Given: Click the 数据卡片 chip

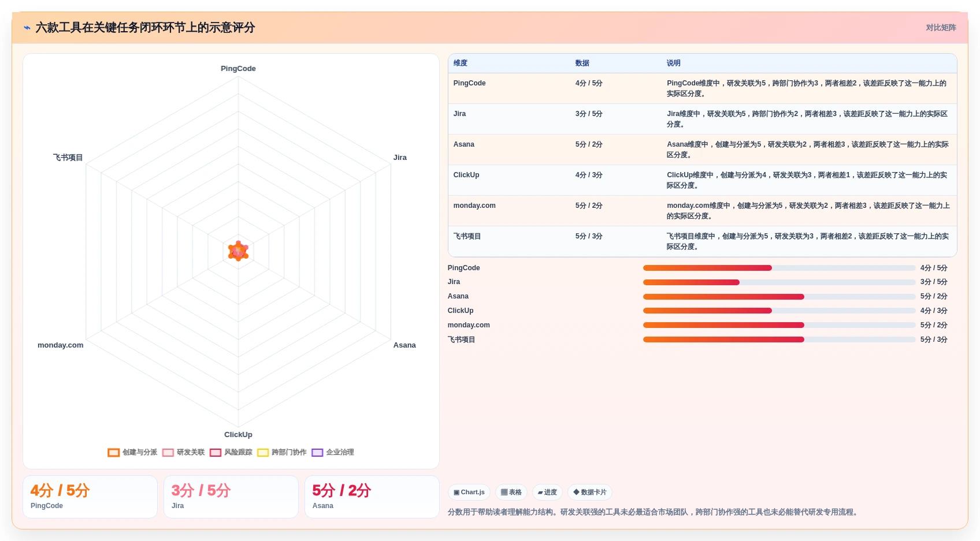Looking at the screenshot, I should coord(590,493).
